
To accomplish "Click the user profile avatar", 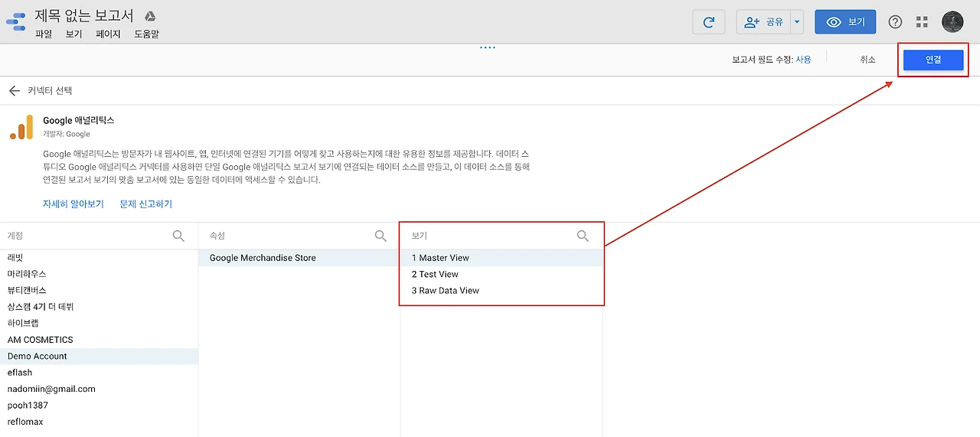I will [952, 22].
